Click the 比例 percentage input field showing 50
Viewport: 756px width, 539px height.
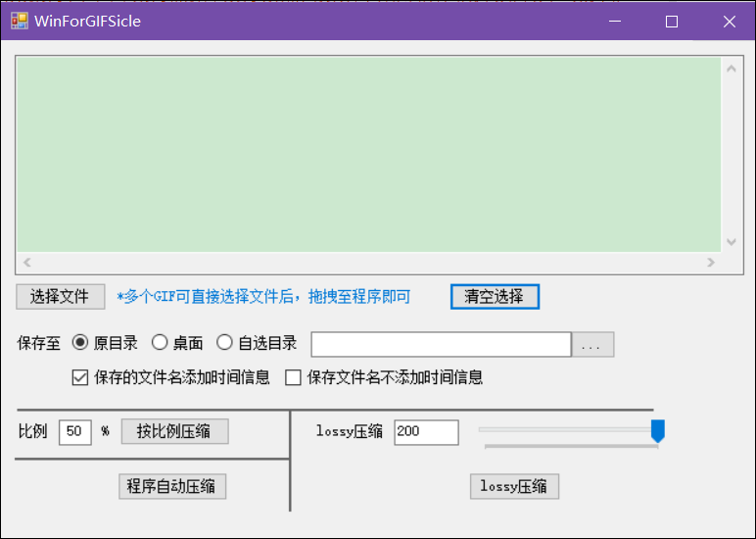click(75, 432)
